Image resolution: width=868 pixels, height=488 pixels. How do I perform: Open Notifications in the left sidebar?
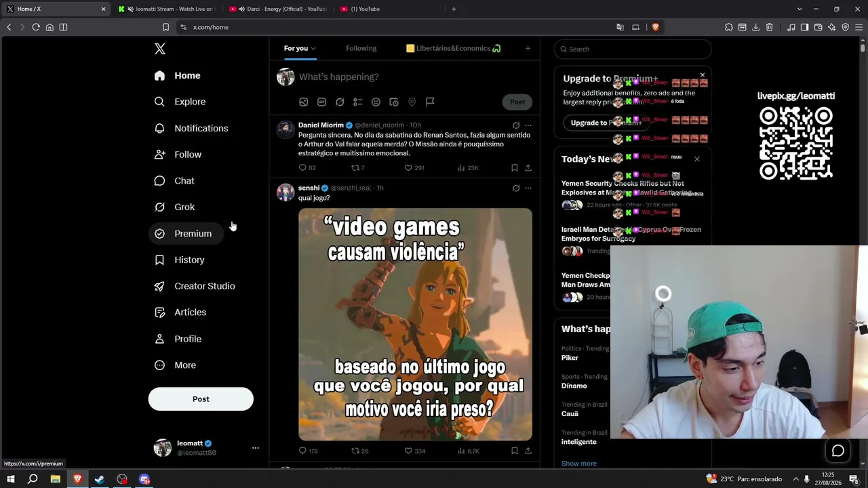click(191, 128)
